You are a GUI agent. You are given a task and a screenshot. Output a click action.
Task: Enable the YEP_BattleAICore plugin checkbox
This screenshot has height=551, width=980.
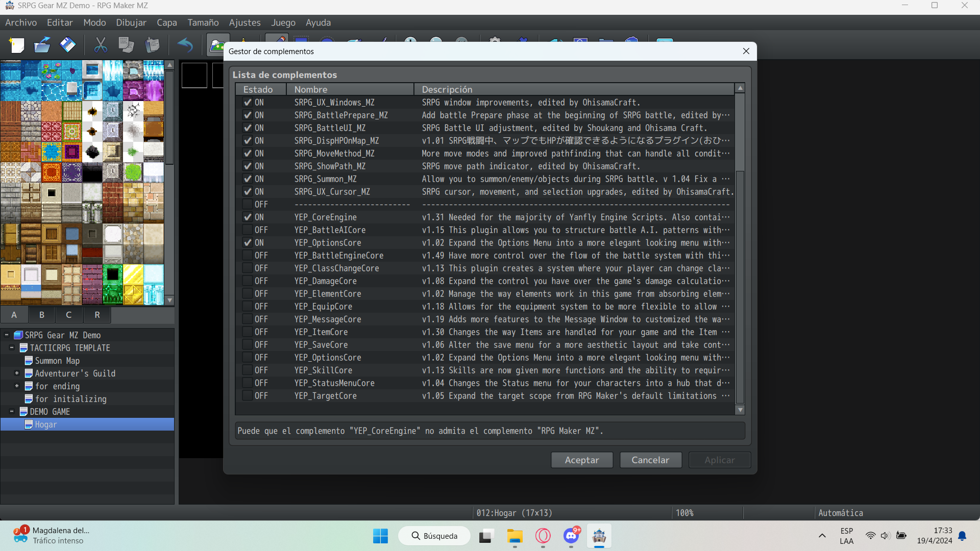click(x=248, y=230)
